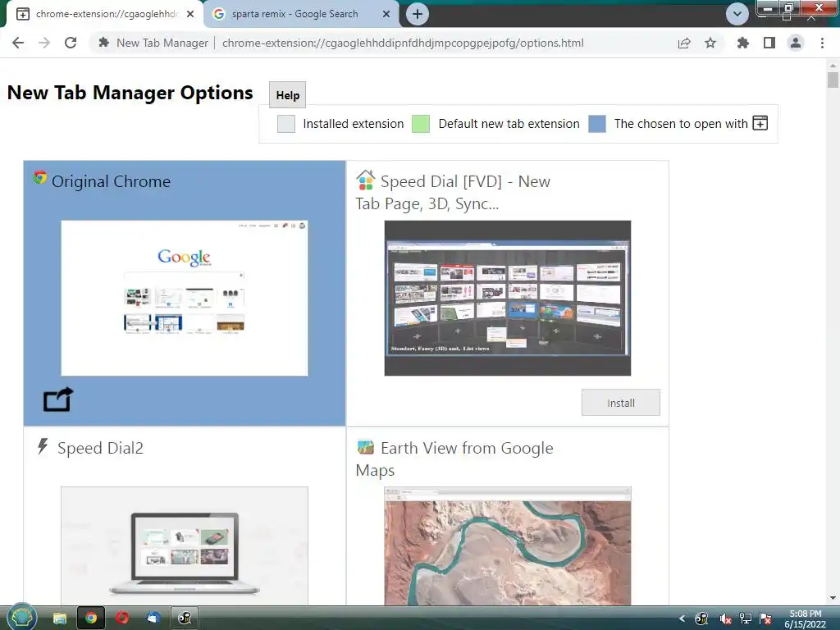Screen dimensions: 840x630
Task: Click the Chrome logo beside Original Chrome
Action: (x=39, y=177)
